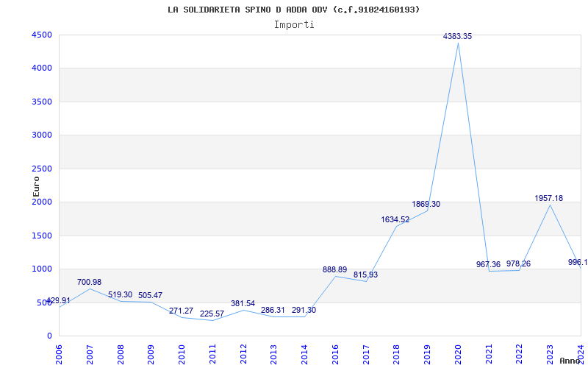Click the 519.30 data label

pyautogui.click(x=120, y=295)
